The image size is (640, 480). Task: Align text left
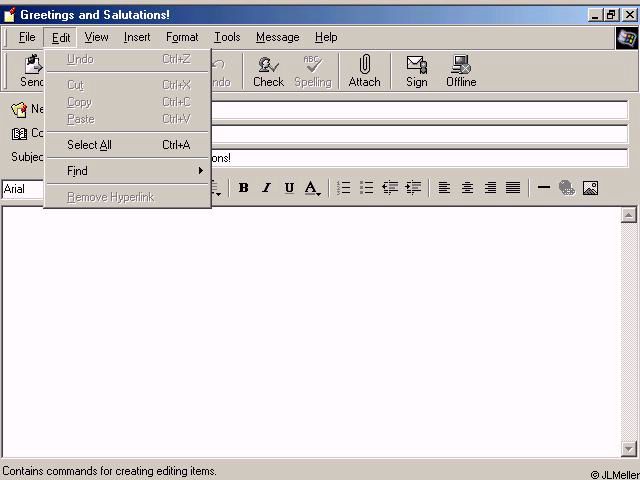(444, 188)
